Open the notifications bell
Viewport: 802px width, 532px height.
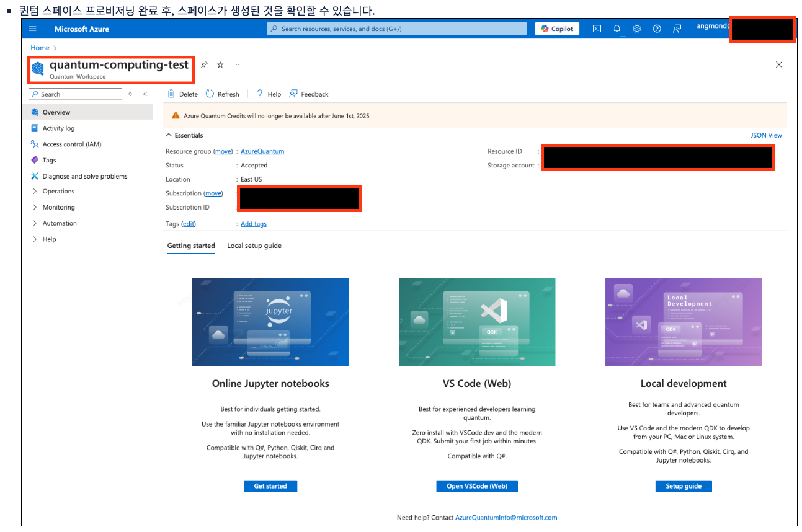pos(617,29)
